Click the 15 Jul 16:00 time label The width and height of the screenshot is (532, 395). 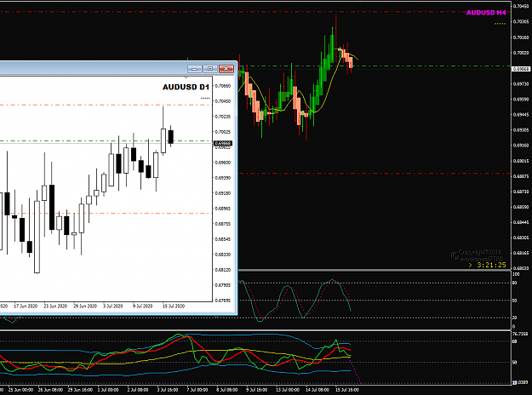click(347, 390)
